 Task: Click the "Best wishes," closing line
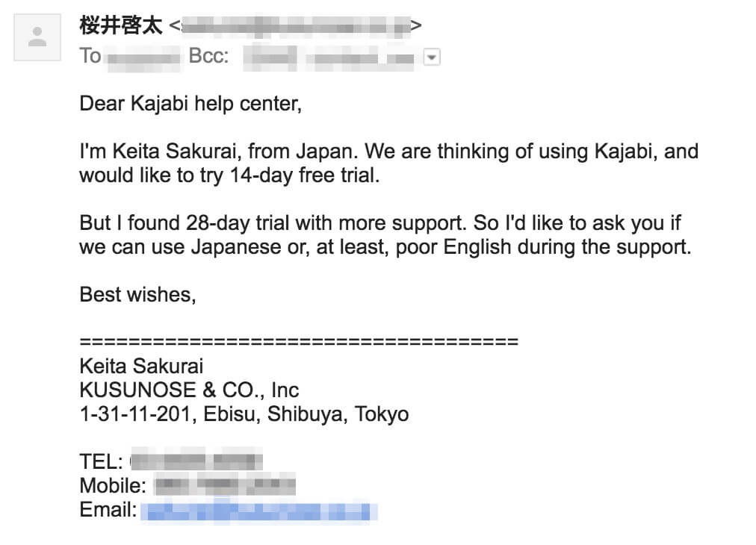pyautogui.click(x=138, y=294)
